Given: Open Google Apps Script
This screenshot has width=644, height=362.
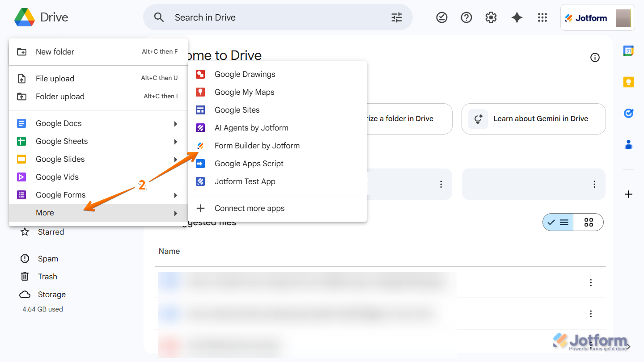Looking at the screenshot, I should pos(249,163).
